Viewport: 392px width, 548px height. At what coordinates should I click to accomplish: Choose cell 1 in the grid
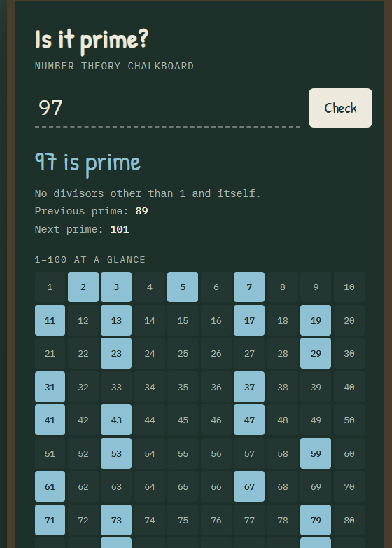[50, 287]
